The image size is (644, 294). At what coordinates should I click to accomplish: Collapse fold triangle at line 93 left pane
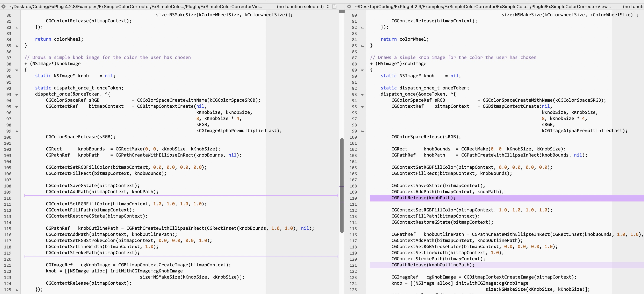click(x=17, y=95)
